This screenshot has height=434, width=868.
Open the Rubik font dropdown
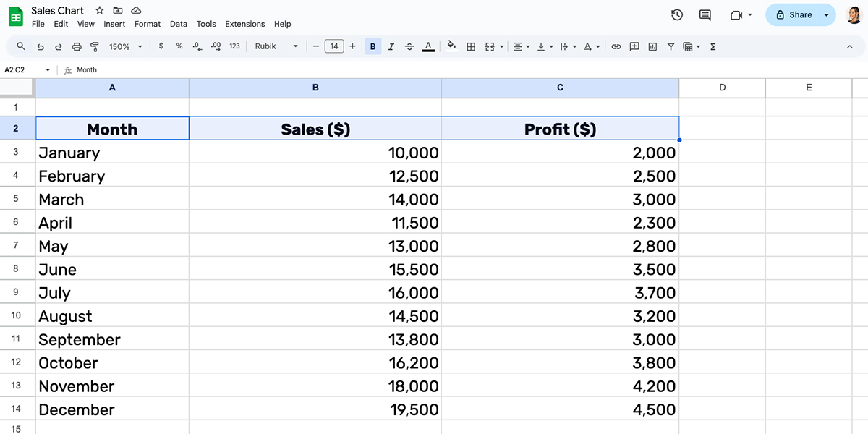click(x=275, y=46)
